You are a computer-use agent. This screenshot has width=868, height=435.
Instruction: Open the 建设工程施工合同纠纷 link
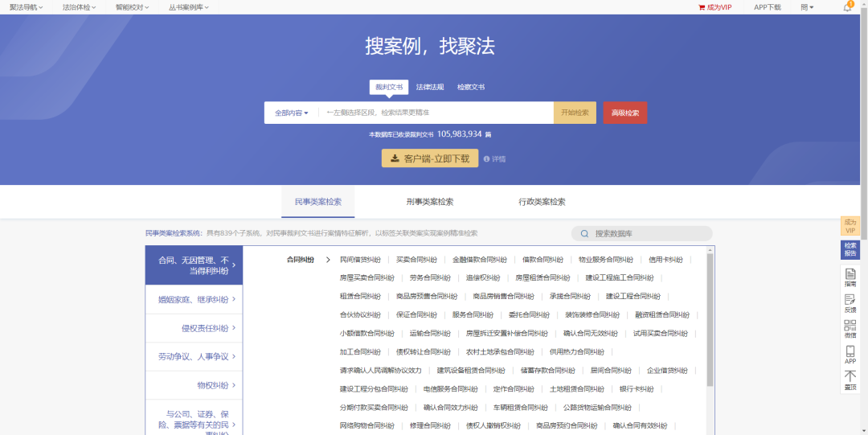pyautogui.click(x=620, y=278)
